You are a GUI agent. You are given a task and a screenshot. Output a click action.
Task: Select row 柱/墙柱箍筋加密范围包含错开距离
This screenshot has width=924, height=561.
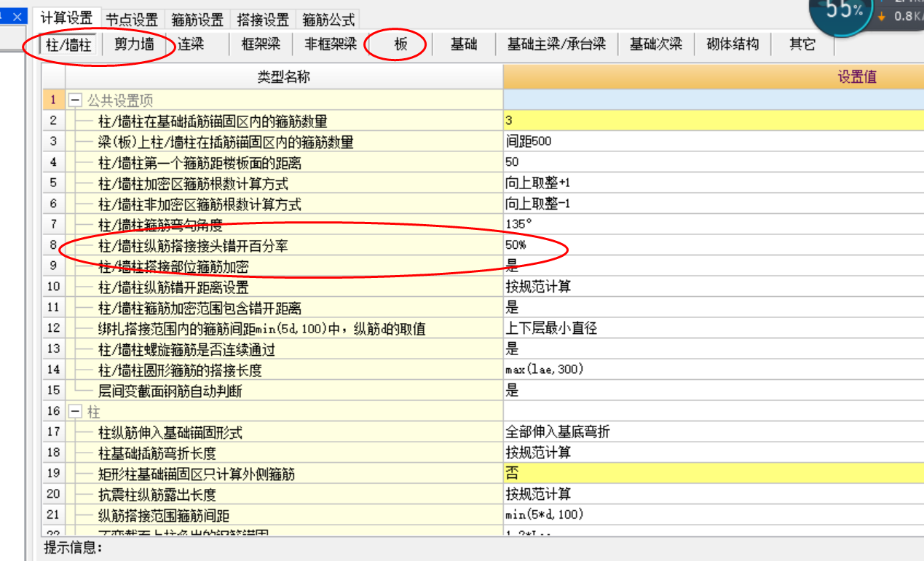(x=200, y=309)
